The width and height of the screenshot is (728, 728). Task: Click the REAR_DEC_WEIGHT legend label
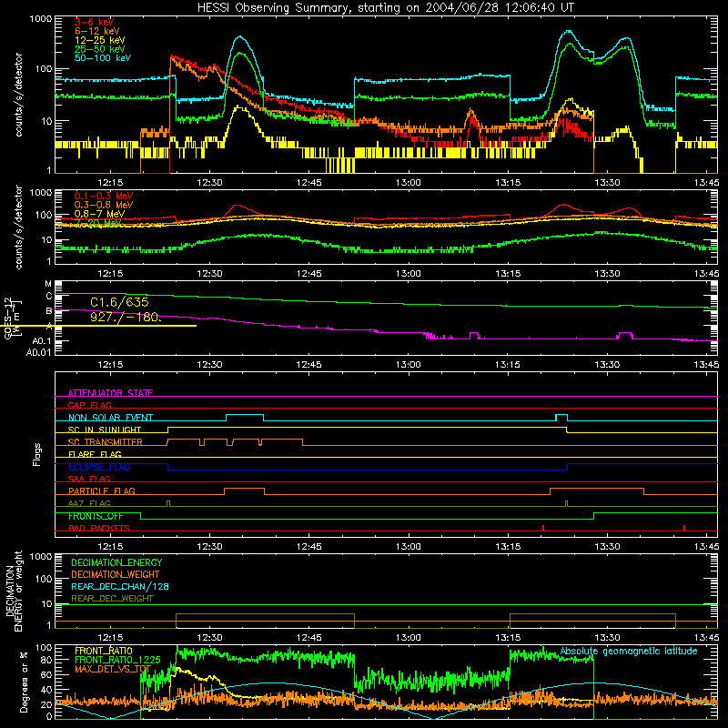pos(112,599)
